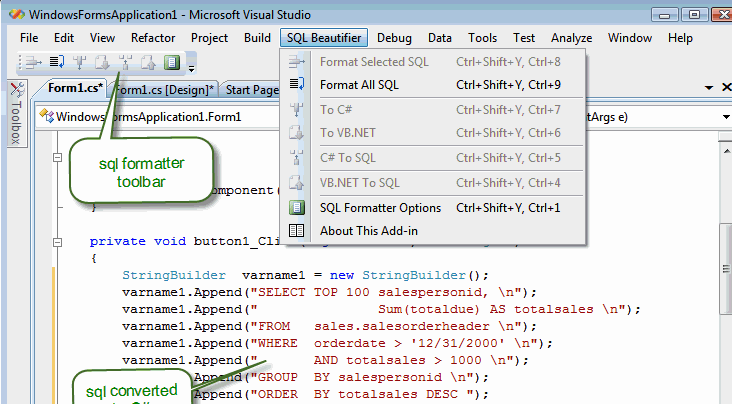Open the Edit menu

[63, 38]
